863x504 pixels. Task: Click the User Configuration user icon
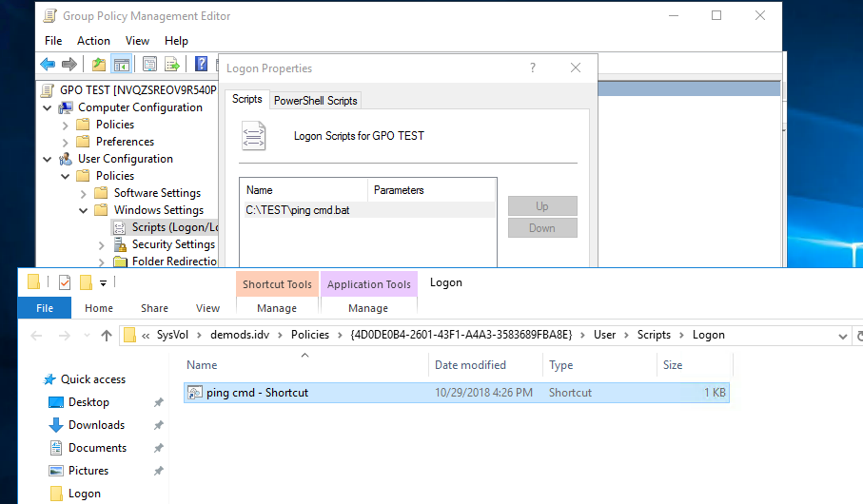66,159
